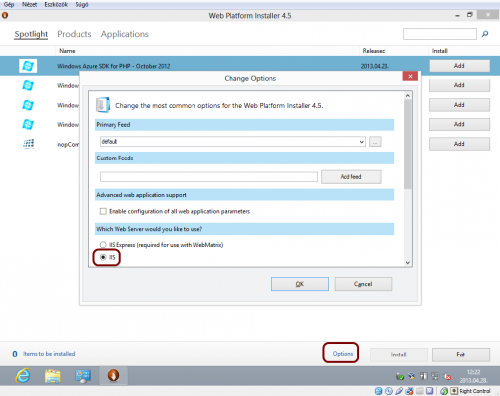Click the dialog scrollbar down arrow
500x396 pixels.
pos(407,263)
